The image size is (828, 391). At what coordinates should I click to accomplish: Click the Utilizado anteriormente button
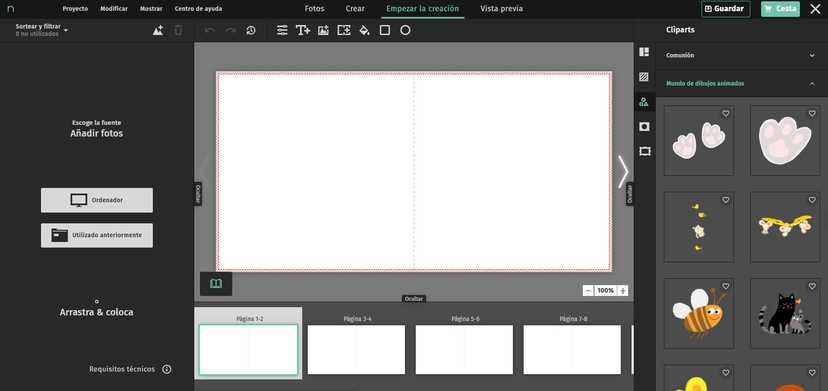pos(97,235)
